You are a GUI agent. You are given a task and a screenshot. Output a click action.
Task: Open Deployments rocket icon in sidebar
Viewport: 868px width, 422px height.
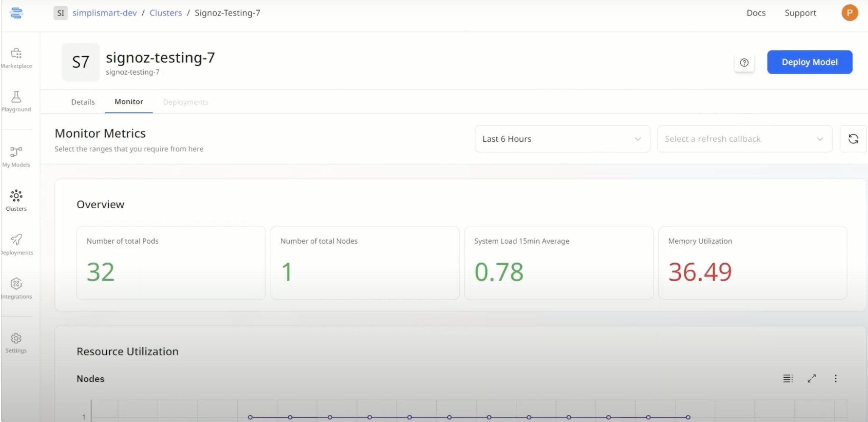[16, 244]
